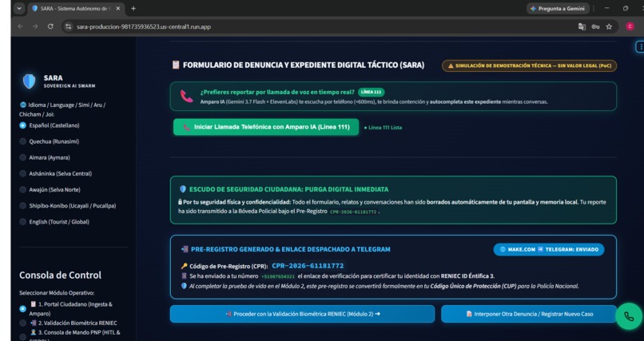Click the pink phone icon in call banner
The image size is (644, 341).
point(187,97)
